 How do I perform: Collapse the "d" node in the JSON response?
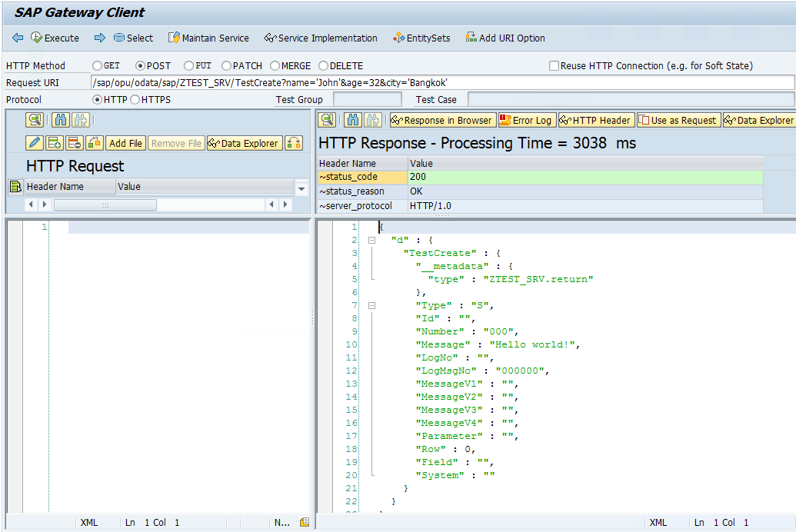click(371, 240)
